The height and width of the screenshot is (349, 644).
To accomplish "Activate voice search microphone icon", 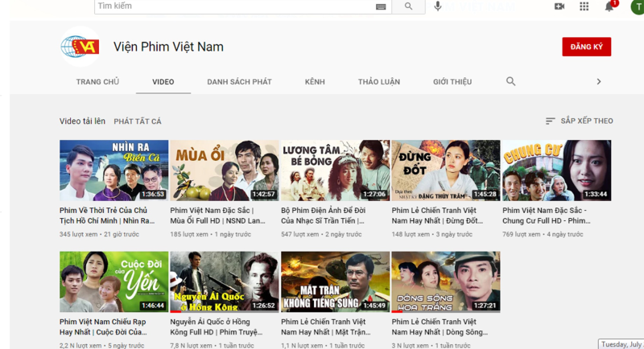I will 438,6.
